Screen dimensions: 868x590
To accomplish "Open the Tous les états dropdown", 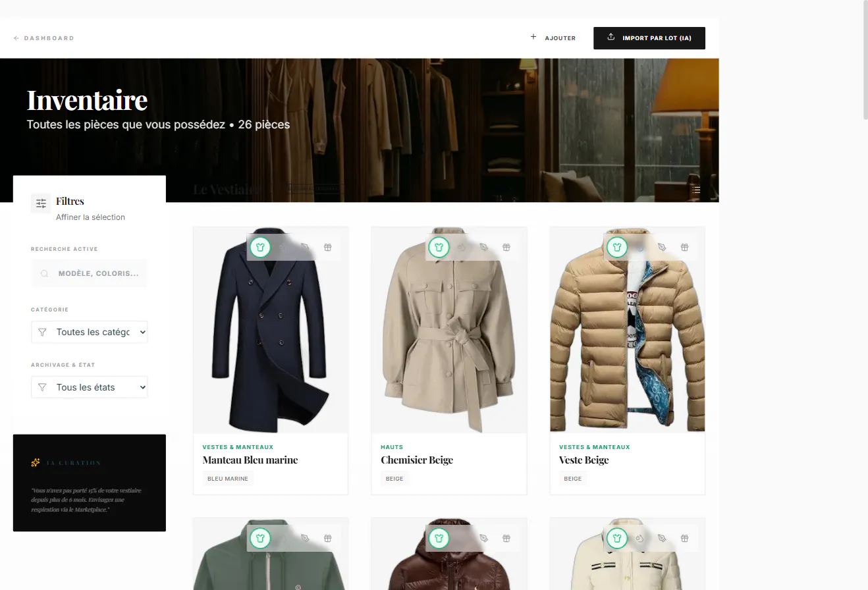I will pos(90,387).
